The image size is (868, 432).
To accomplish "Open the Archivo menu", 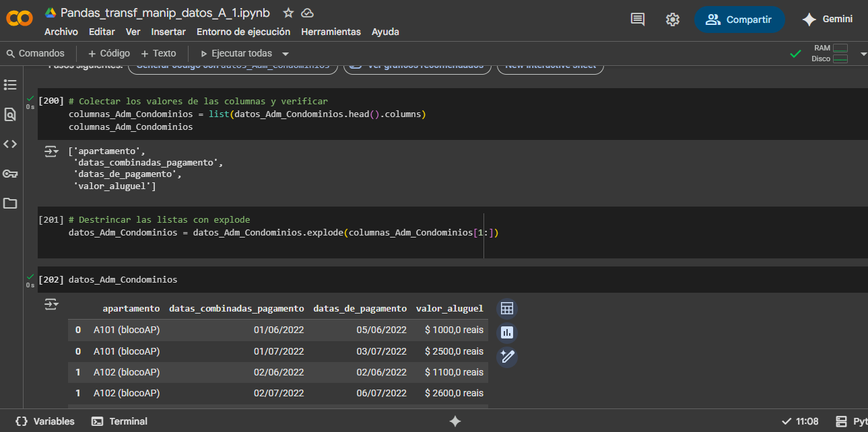I will 61,32.
